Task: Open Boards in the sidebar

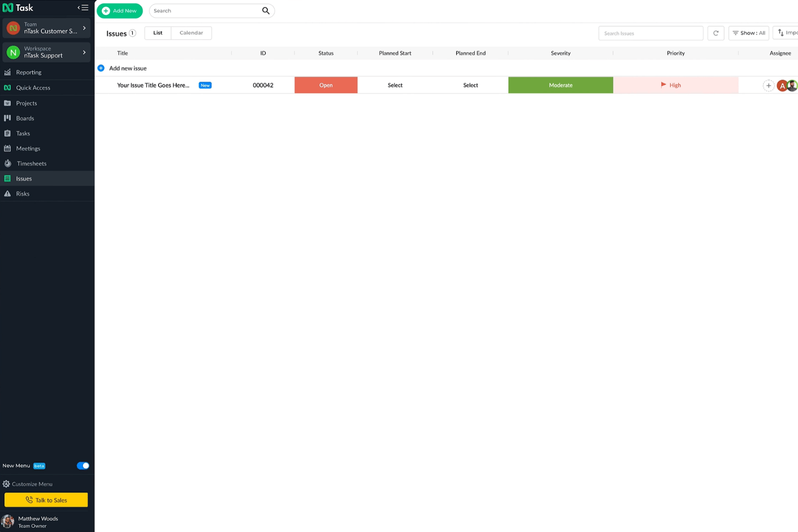Action: [47, 118]
